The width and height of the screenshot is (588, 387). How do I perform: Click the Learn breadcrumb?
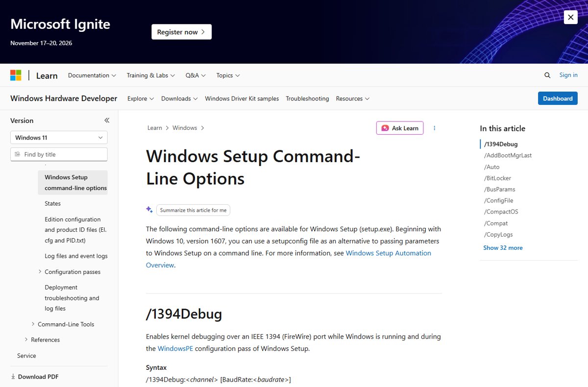click(154, 128)
